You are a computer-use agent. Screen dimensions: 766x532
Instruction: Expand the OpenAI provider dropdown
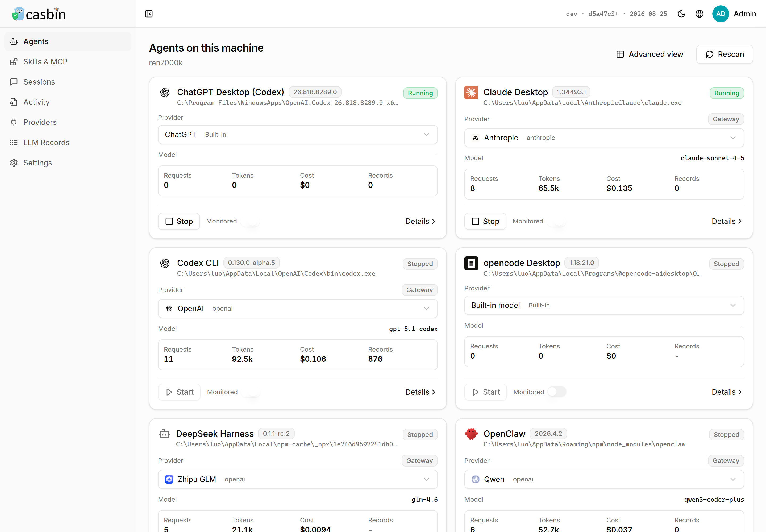tap(298, 309)
